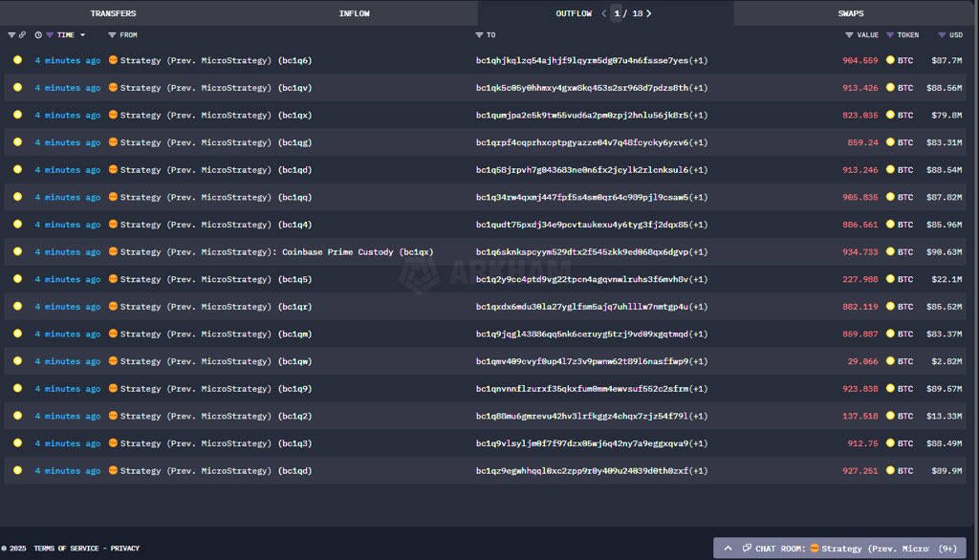
Task: Open the purple TIME filter icon
Action: 50,35
